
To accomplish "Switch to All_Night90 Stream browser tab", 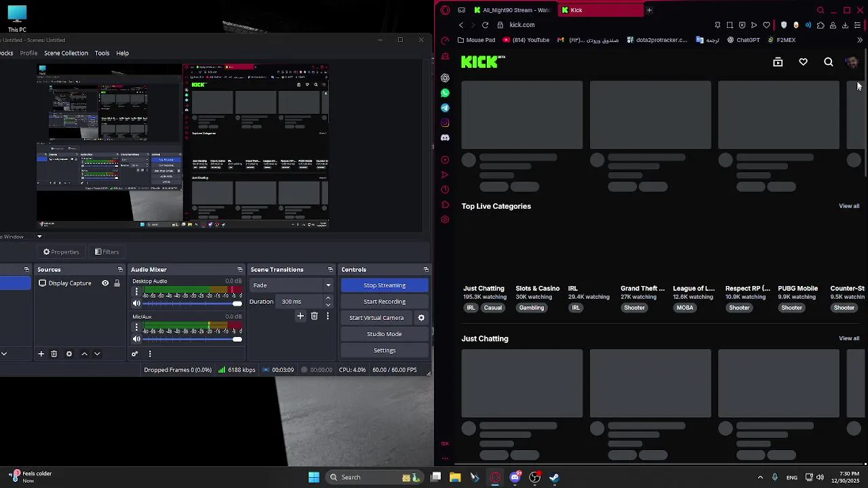I will (513, 10).
